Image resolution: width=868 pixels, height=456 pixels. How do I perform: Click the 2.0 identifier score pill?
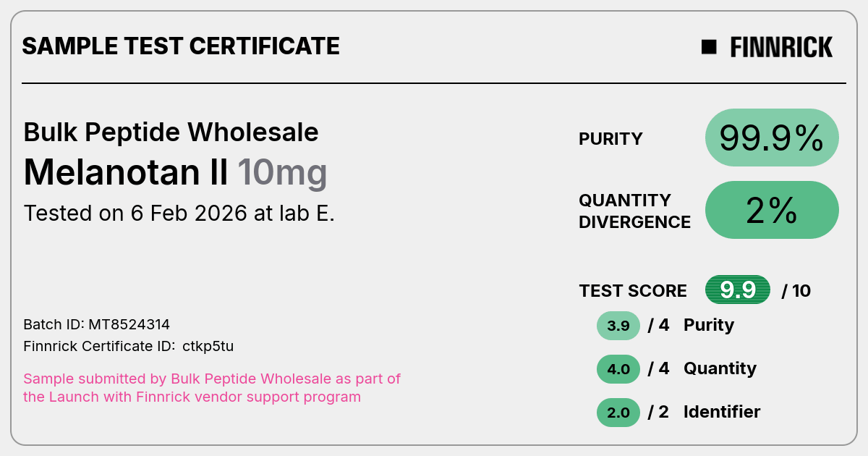coord(618,413)
